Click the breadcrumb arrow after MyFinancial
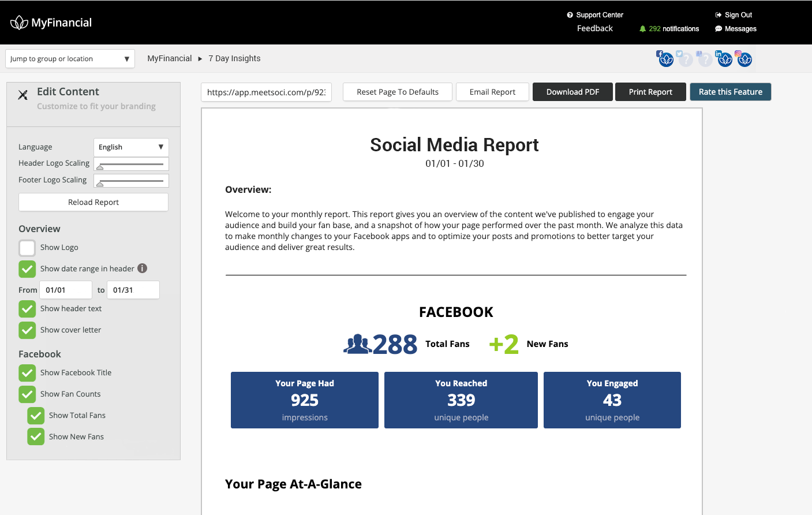Screen dimensions: 812x515 200,59
